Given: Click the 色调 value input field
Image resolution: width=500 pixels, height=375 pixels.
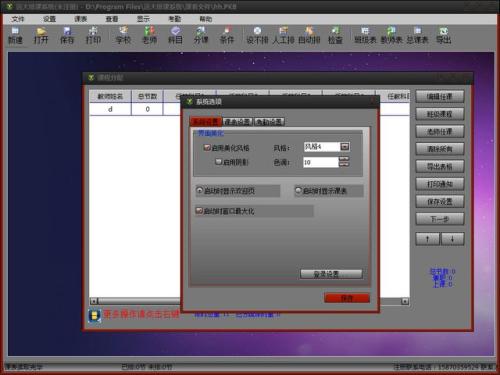Looking at the screenshot, I should 320,162.
